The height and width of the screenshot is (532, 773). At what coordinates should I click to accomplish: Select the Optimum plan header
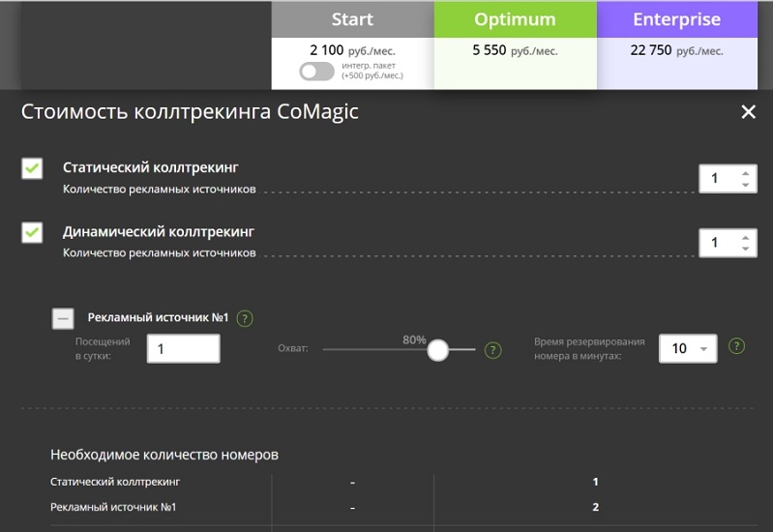pyautogui.click(x=515, y=19)
